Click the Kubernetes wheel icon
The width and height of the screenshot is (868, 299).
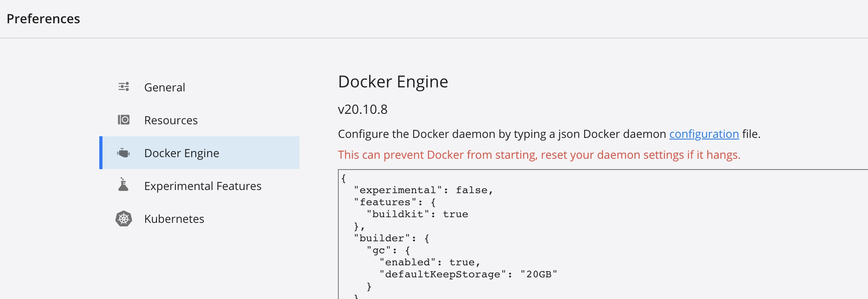tap(124, 218)
